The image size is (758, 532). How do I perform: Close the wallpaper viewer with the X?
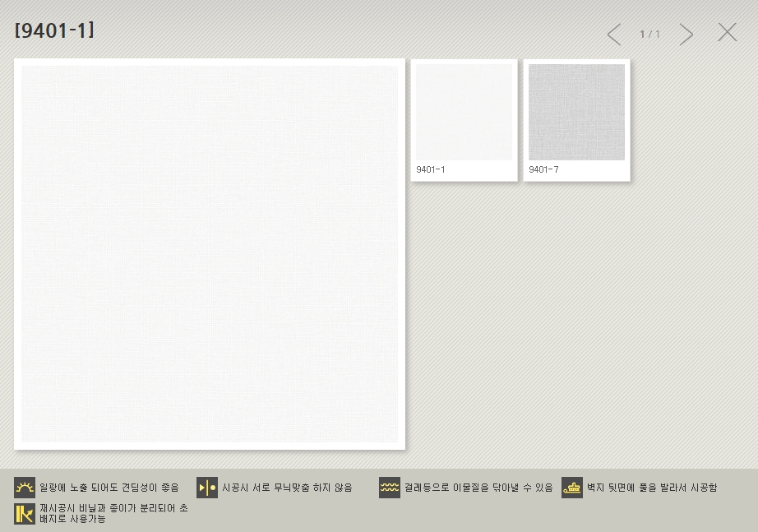point(727,33)
